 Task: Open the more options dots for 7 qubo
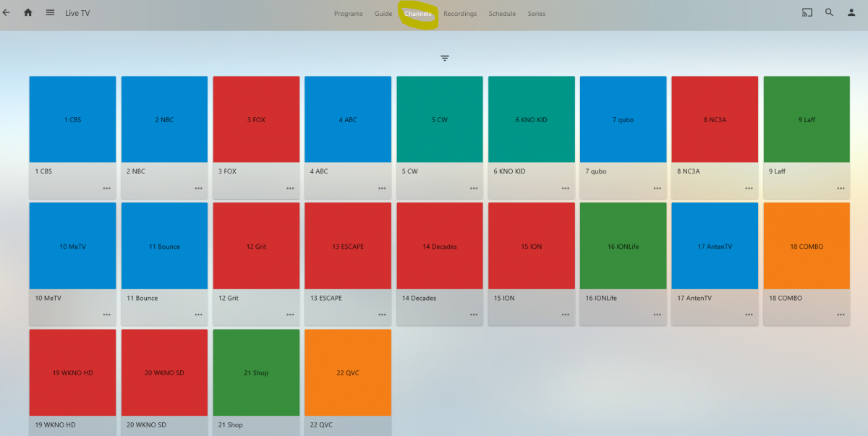coord(658,188)
